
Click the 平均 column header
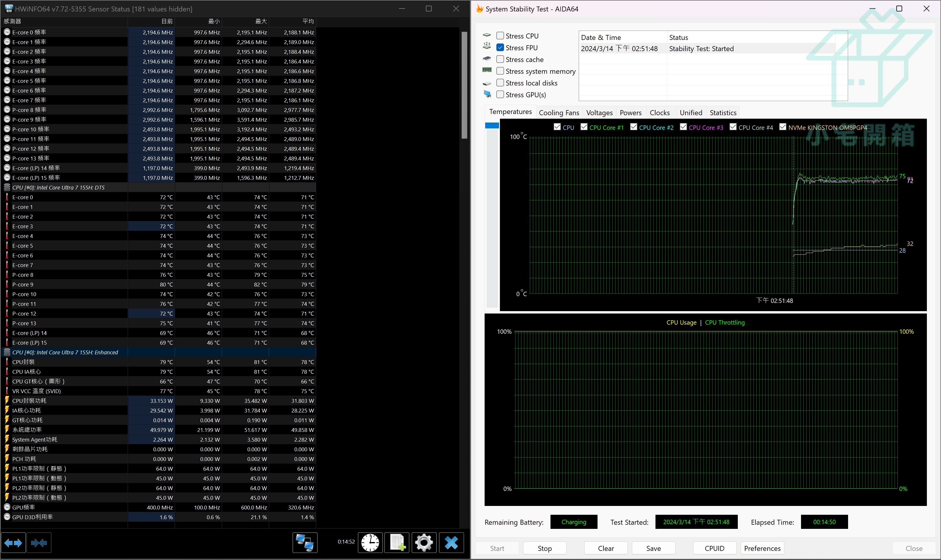tap(293, 21)
